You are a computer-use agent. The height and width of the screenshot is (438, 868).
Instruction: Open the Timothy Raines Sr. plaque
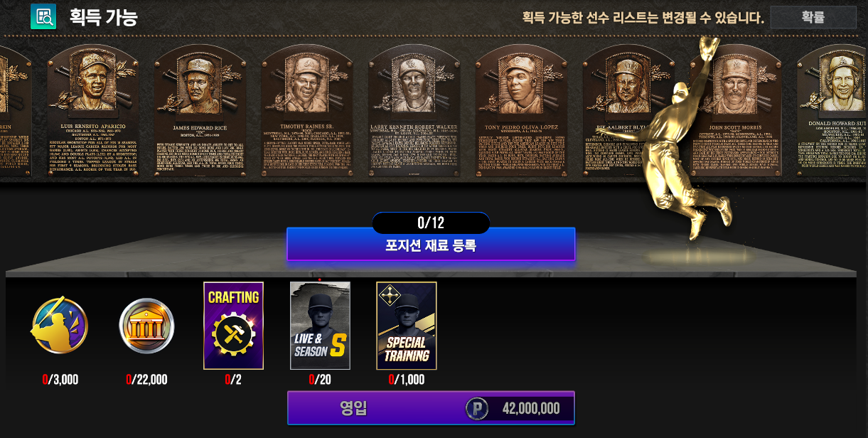tap(306, 110)
